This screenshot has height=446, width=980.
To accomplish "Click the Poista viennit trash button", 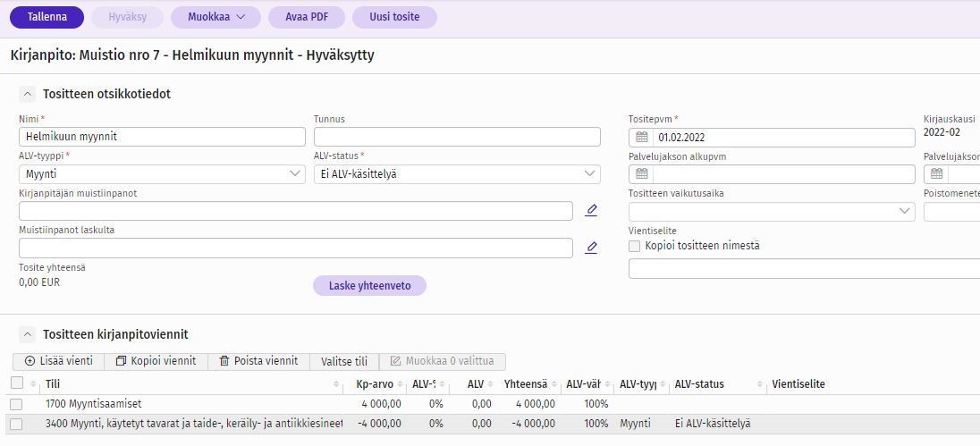I will [x=258, y=361].
